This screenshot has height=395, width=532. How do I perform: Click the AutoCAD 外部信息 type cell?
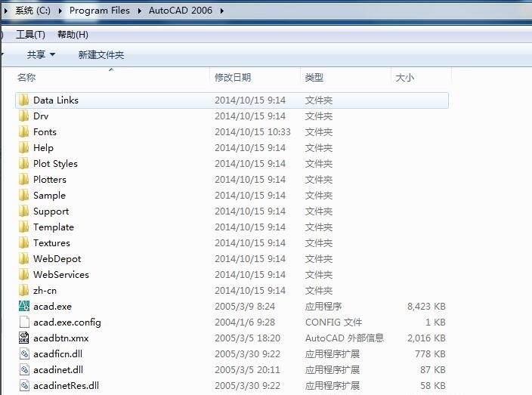[x=345, y=338]
